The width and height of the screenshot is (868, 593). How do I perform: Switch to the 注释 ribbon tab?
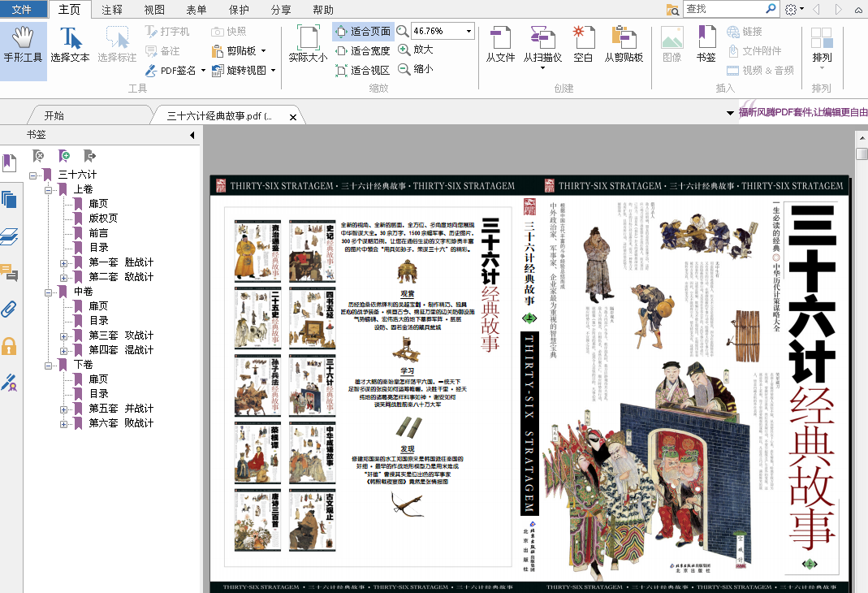(x=112, y=10)
